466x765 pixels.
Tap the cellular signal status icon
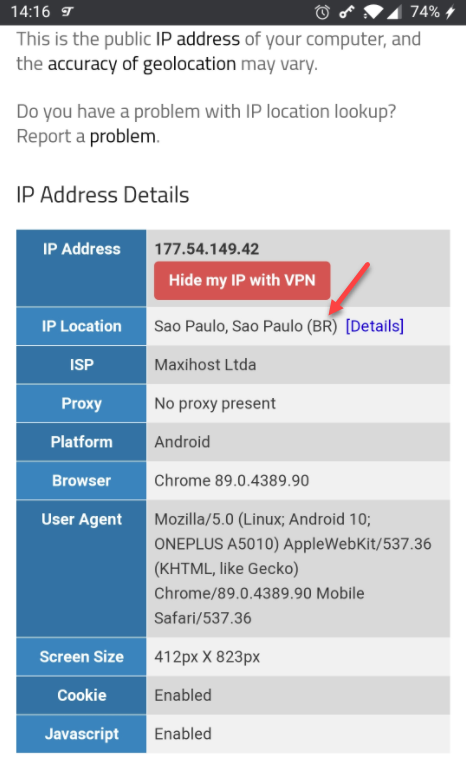tap(394, 12)
